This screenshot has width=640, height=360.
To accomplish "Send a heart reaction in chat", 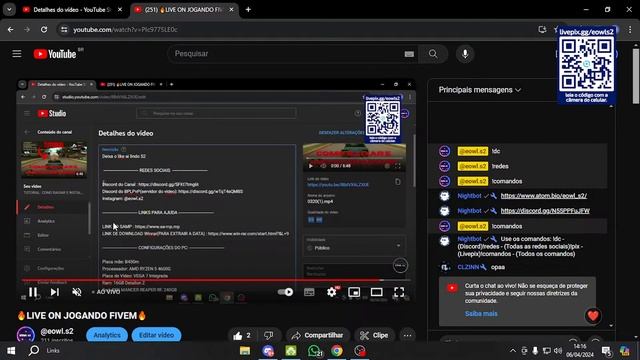I will (593, 316).
